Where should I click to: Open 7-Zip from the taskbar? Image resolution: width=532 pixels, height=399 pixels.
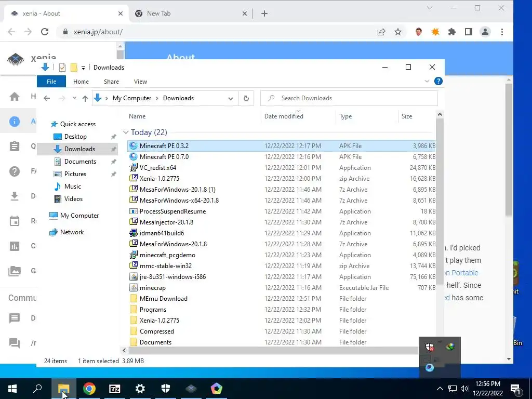pos(115,389)
